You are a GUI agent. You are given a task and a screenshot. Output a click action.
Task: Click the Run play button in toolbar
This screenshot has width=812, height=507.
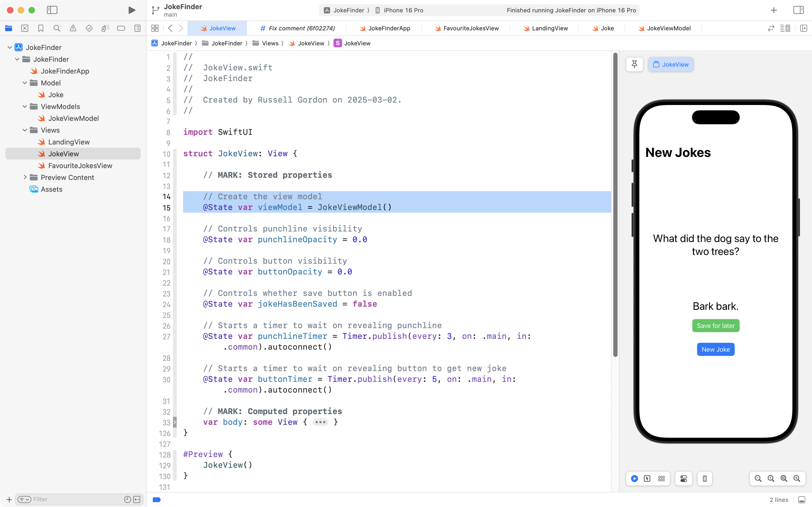point(132,10)
